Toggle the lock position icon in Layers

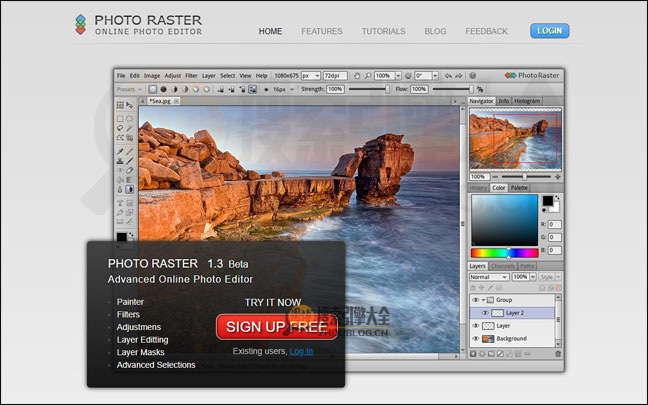[x=481, y=288]
